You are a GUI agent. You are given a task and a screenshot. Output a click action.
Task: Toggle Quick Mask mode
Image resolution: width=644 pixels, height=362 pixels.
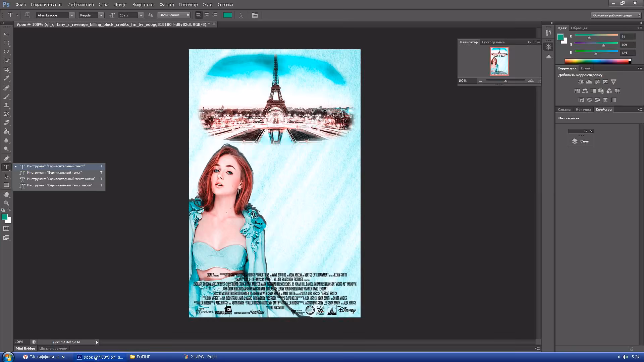tap(6, 229)
